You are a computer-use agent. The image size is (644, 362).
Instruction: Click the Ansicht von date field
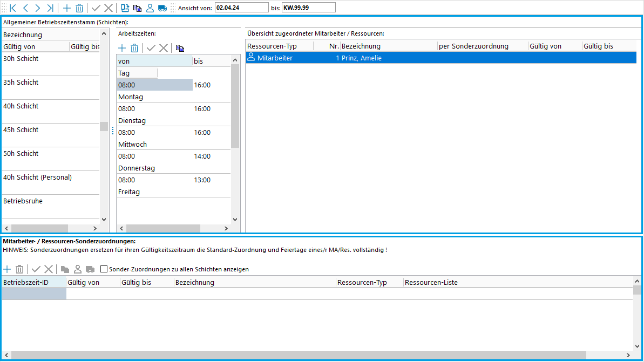coord(241,8)
